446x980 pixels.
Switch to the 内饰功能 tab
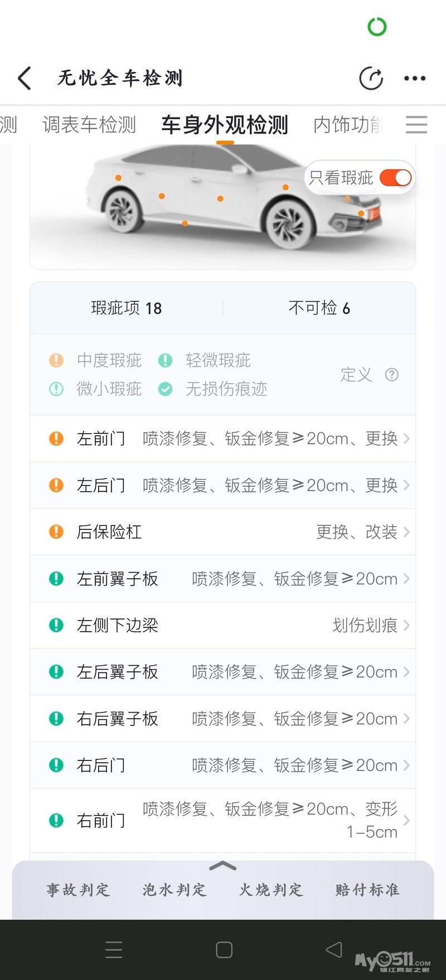tap(347, 125)
